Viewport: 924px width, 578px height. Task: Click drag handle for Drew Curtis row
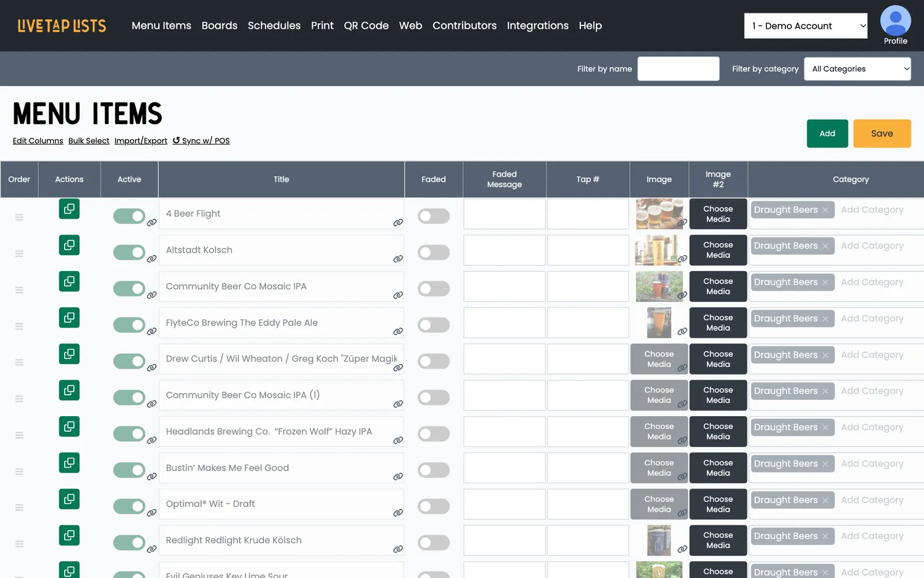pos(19,362)
